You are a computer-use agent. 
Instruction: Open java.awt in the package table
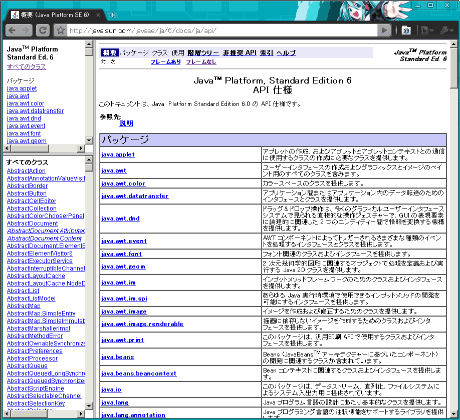coord(114,171)
